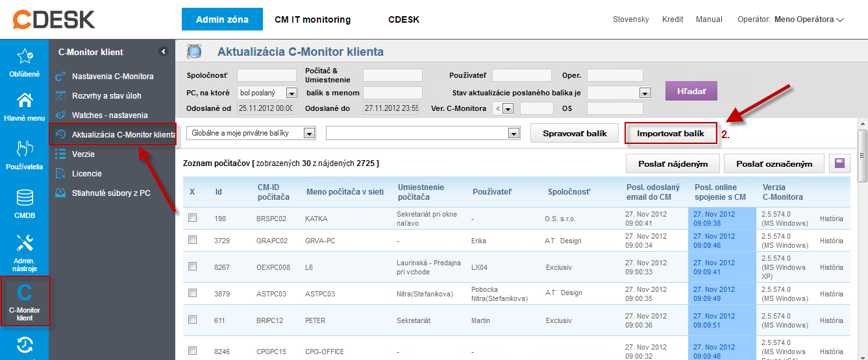
Task: Click Používateľ filter input field
Action: point(521,75)
